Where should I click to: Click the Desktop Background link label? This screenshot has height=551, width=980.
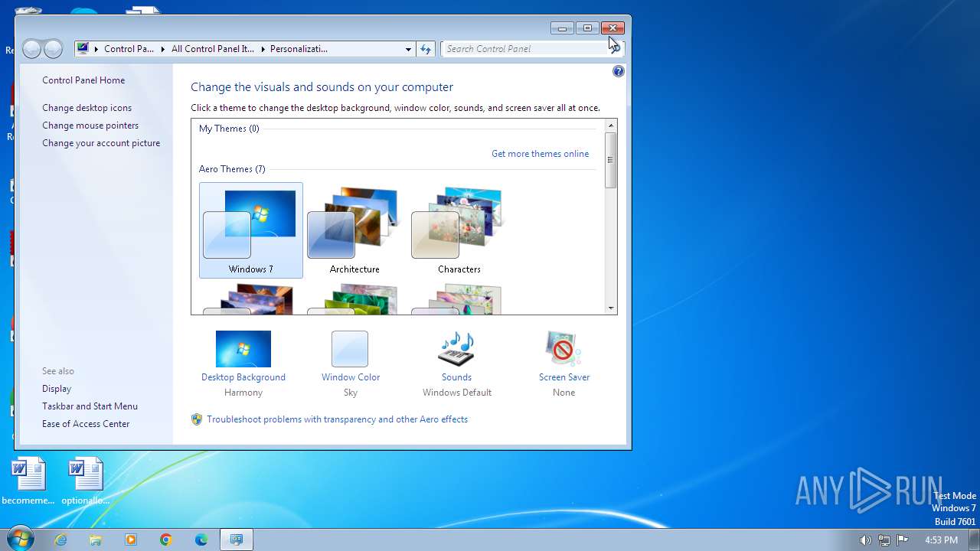[243, 377]
